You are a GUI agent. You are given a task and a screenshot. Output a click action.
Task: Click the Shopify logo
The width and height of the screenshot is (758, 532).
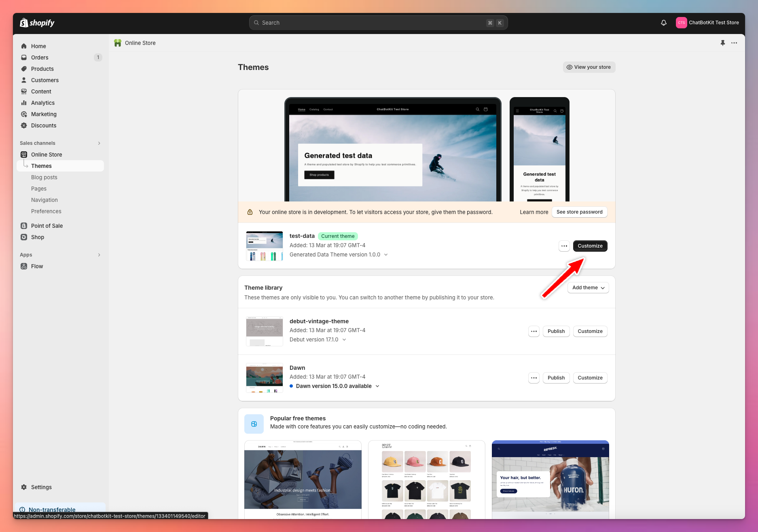click(x=37, y=23)
